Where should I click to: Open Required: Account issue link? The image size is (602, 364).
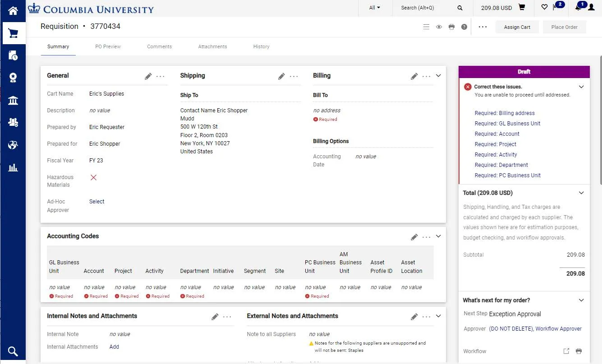pos(497,134)
